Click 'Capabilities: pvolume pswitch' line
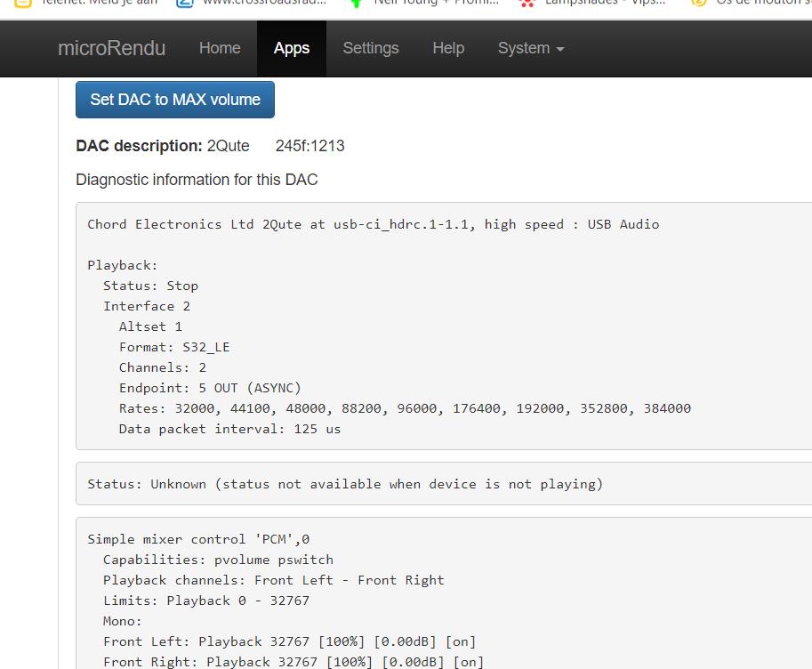The height and width of the screenshot is (669, 812). (218, 560)
